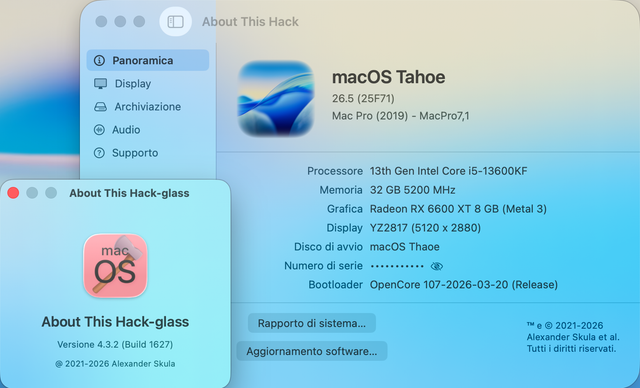Click the Panoramica info circle icon
The height and width of the screenshot is (388, 640).
(99, 60)
